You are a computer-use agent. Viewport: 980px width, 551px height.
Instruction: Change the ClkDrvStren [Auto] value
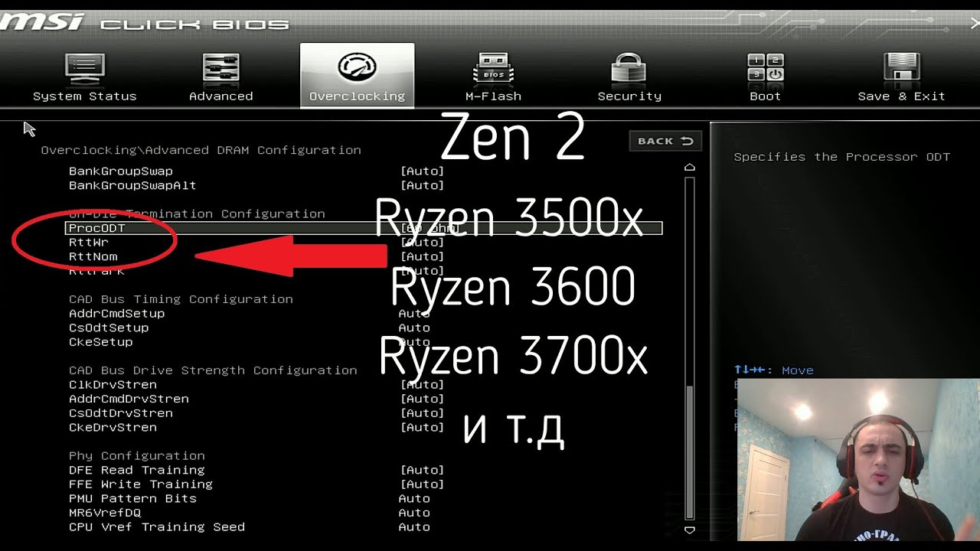click(x=422, y=385)
